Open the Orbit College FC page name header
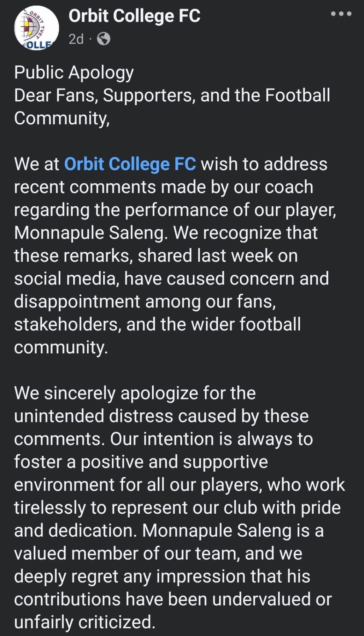 click(x=134, y=16)
